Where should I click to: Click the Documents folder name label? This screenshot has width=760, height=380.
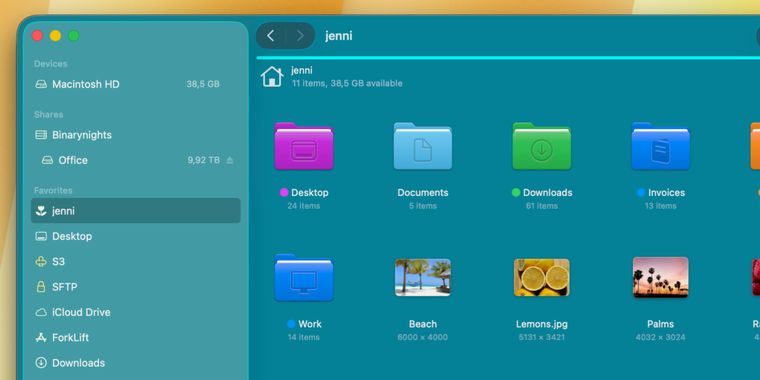(423, 193)
